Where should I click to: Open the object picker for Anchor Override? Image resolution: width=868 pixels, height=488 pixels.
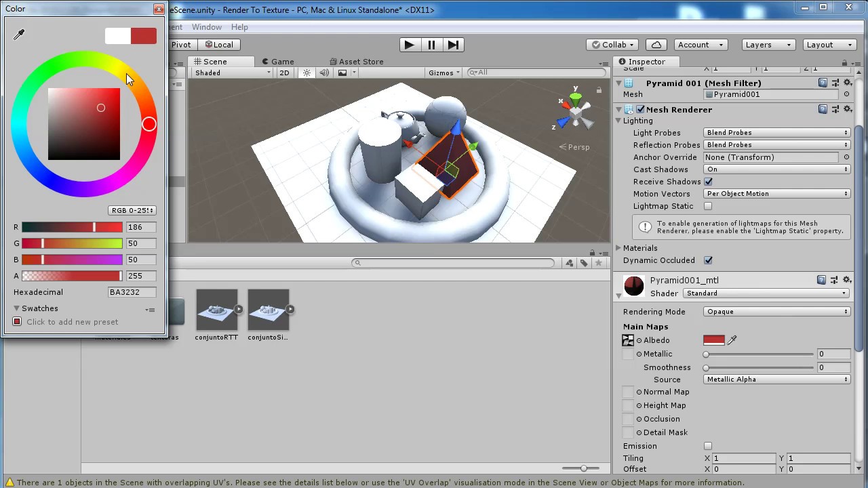tap(846, 157)
